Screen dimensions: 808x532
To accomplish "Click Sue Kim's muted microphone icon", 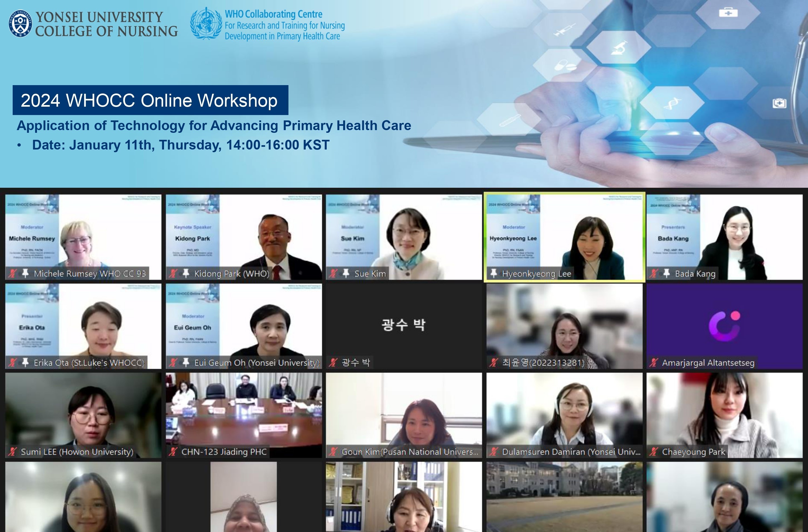I will [333, 273].
